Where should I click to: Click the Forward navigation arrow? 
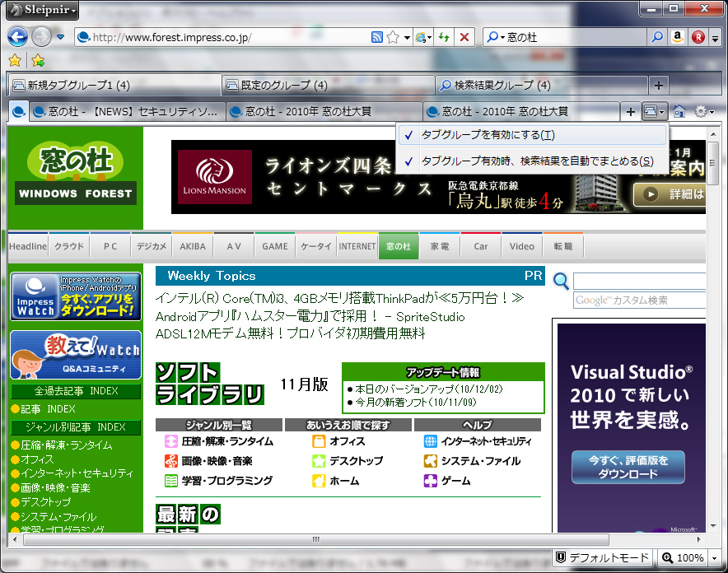click(41, 37)
